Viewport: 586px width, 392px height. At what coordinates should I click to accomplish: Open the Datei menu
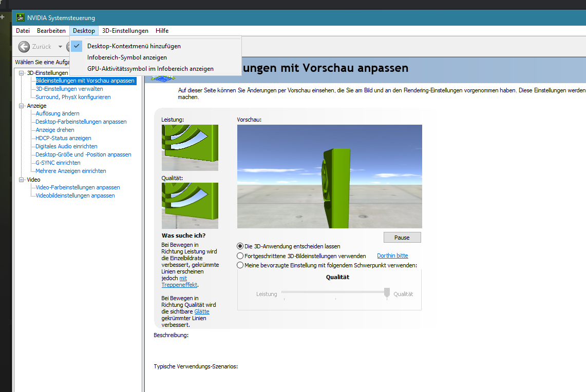point(23,31)
